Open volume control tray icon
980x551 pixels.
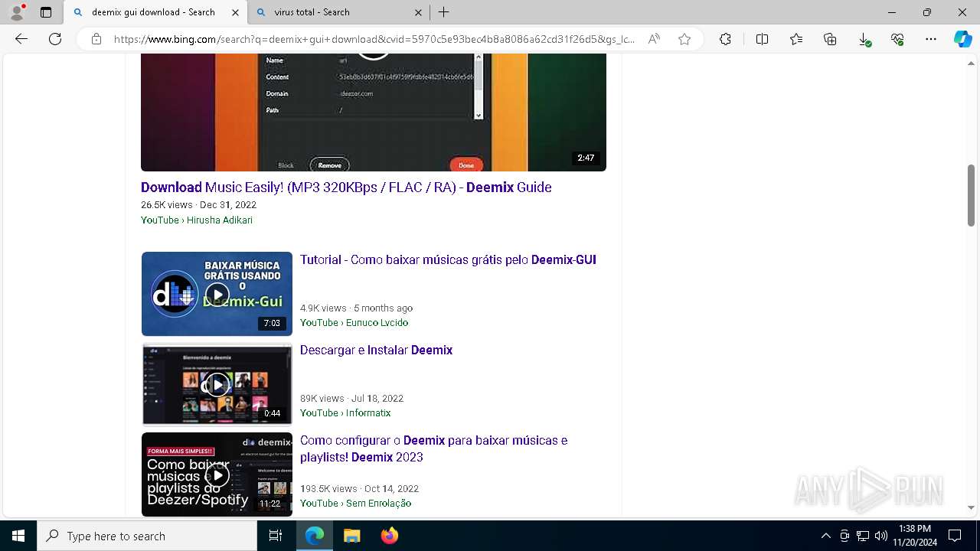(881, 536)
